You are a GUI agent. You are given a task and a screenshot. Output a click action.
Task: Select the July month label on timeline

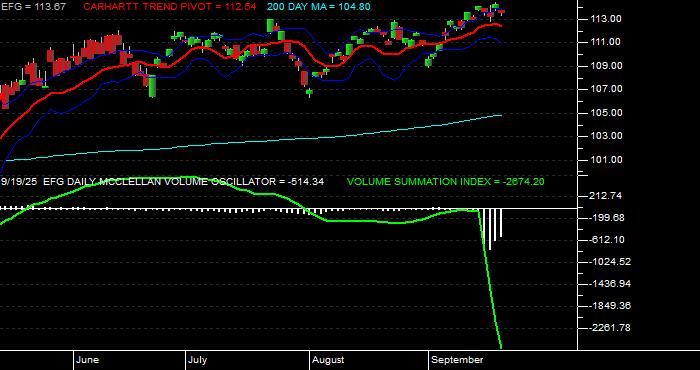tap(197, 360)
